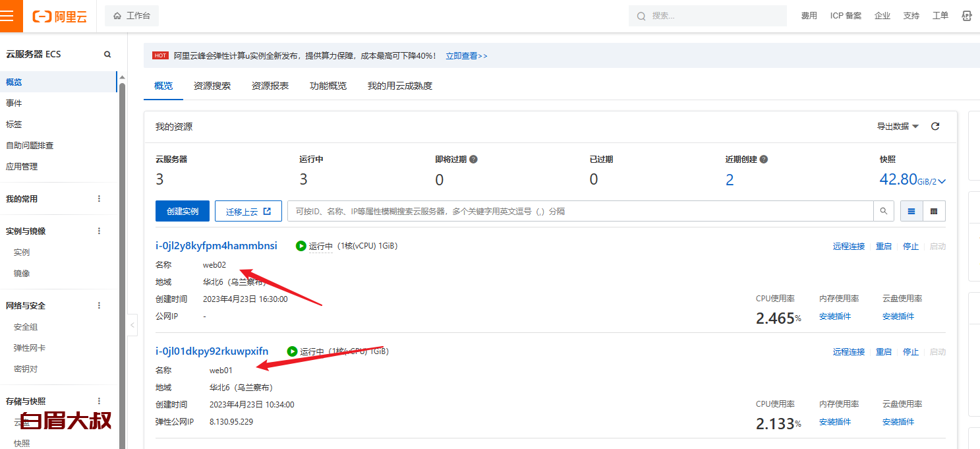Image resolution: width=980 pixels, height=449 pixels.
Task: Open the 导出数据 dropdown
Action: pos(898,127)
